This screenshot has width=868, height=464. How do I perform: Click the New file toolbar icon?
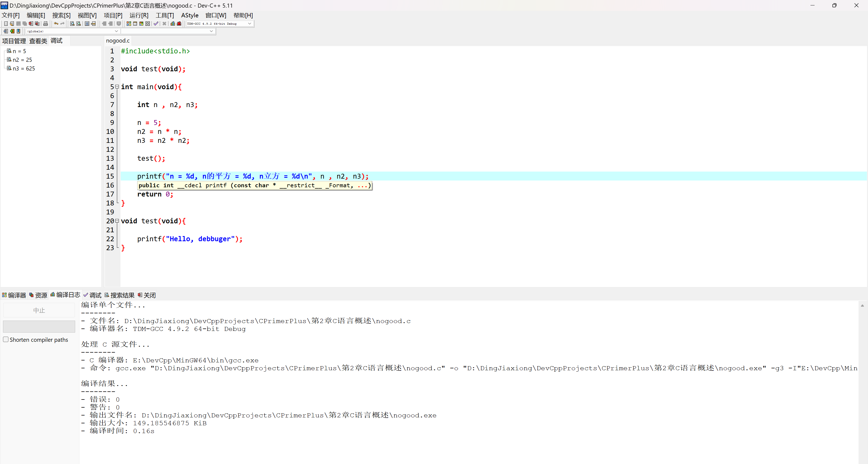[6, 24]
